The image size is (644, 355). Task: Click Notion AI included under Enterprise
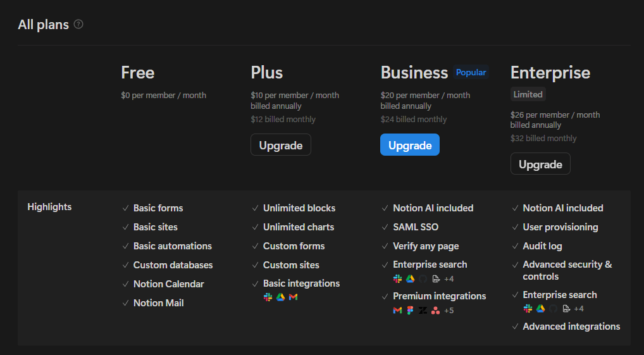click(x=562, y=208)
